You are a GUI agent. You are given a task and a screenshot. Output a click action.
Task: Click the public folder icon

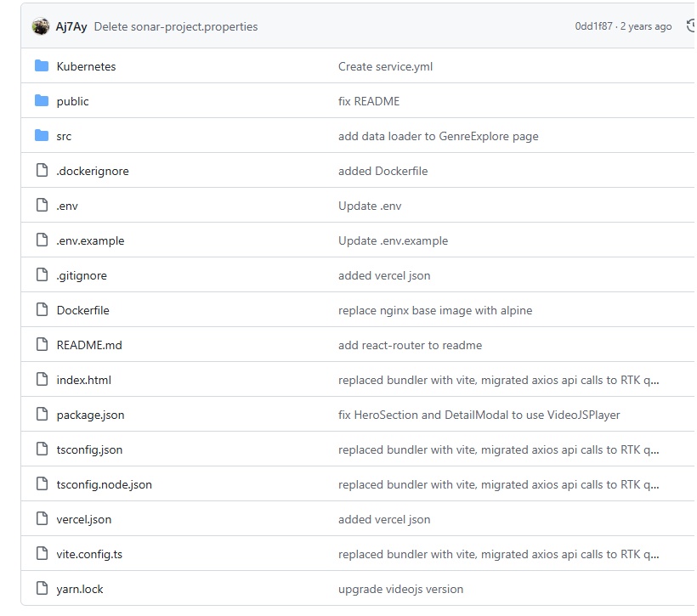pos(42,101)
